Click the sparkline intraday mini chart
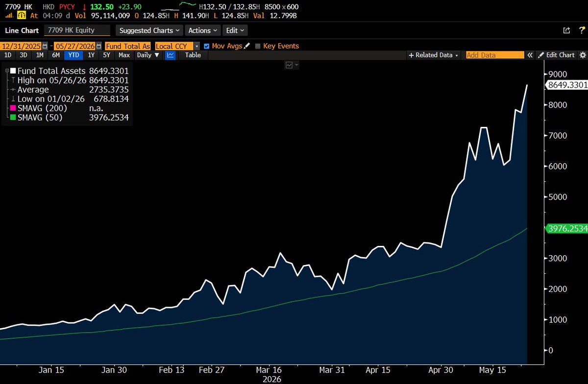 pos(179,6)
